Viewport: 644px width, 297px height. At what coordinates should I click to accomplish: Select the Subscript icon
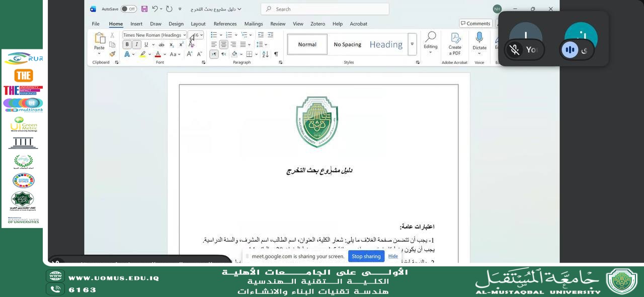coord(172,44)
